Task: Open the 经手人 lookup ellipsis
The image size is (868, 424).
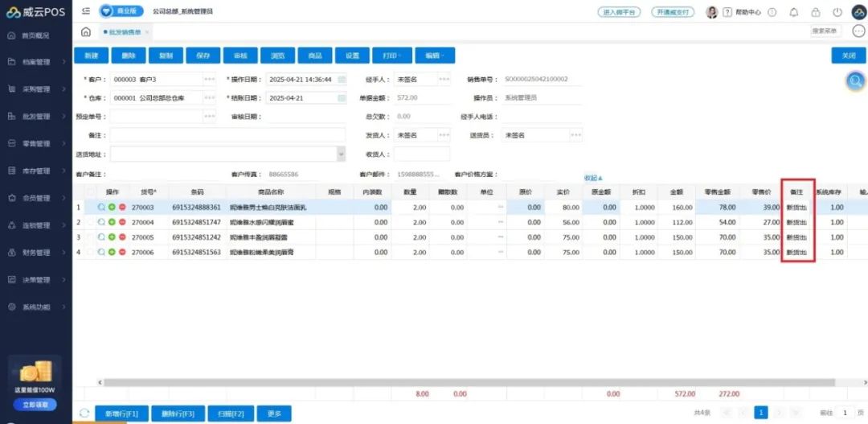Action: point(444,80)
